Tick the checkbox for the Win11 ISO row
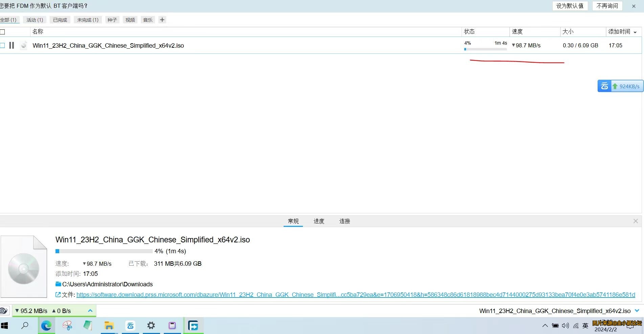Viewport: 644px width, 334px height. tap(2, 45)
